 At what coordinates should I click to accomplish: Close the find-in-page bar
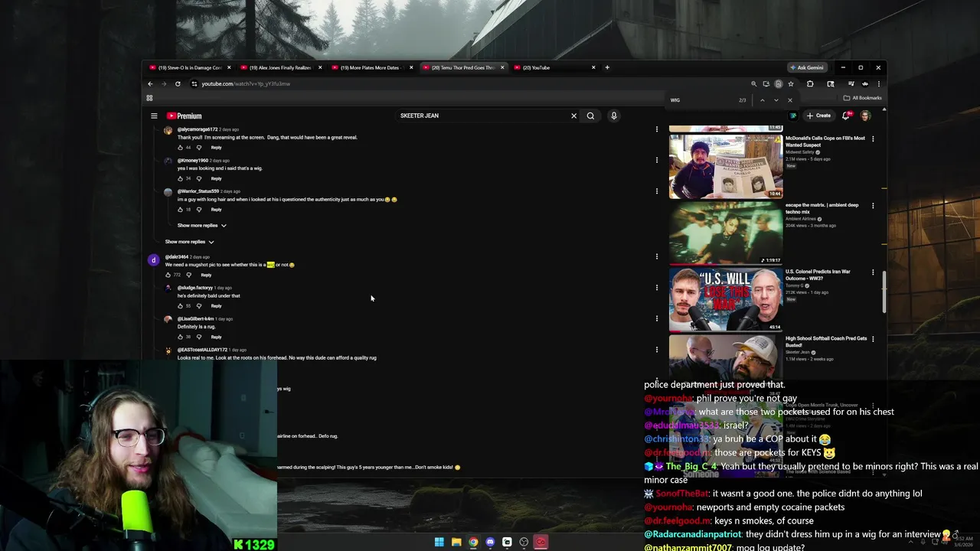[790, 100]
